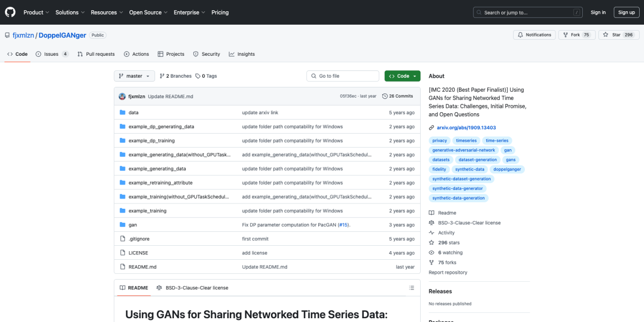Expand the master branch dropdown
Viewport: 644px width, 322px height.
coord(134,76)
